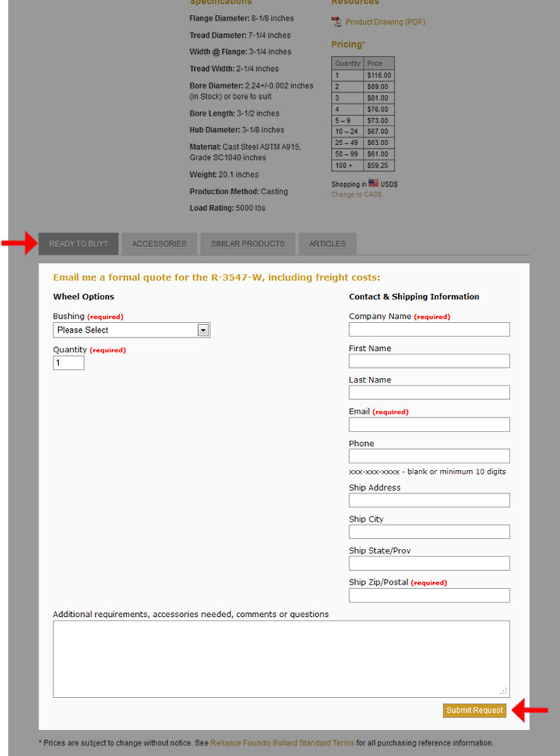
Task: Focus the Ship State/Prov field
Action: pos(429,563)
